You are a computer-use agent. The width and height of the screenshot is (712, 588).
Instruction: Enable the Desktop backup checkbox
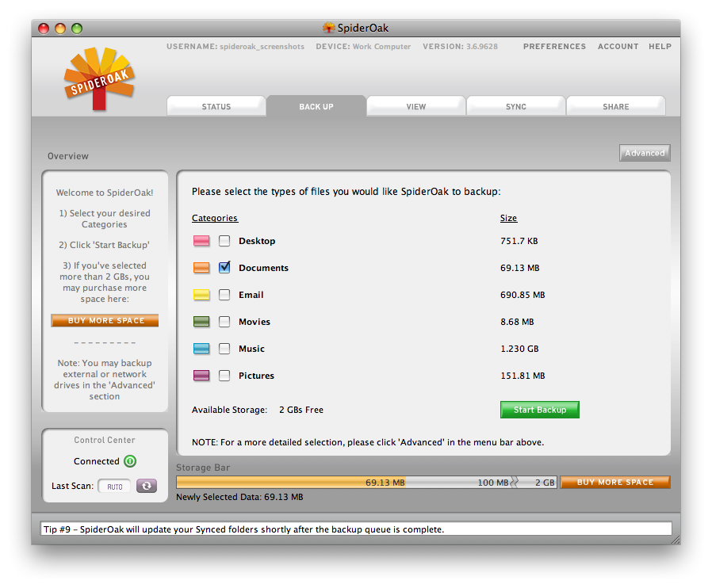click(224, 241)
